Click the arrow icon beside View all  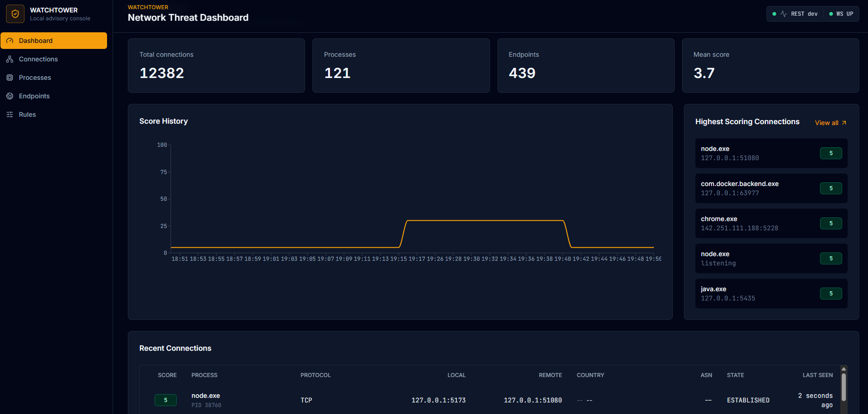(844, 123)
